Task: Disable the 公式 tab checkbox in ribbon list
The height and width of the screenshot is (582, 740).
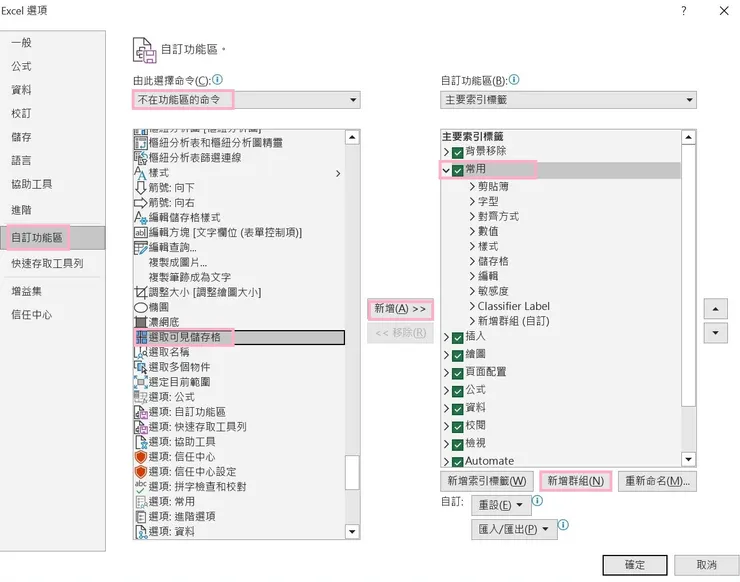Action: (457, 391)
